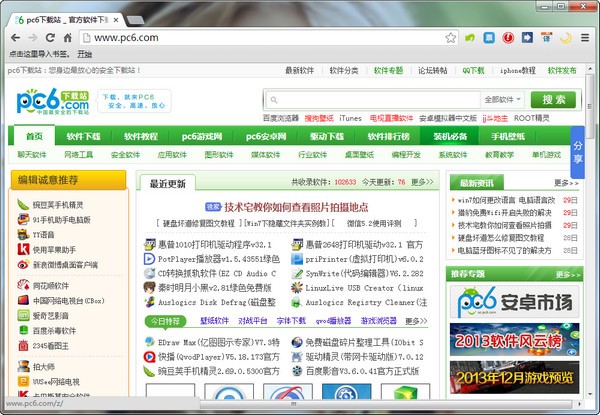
Task: Click the PotPlayer software icon in list
Action: coord(149,258)
